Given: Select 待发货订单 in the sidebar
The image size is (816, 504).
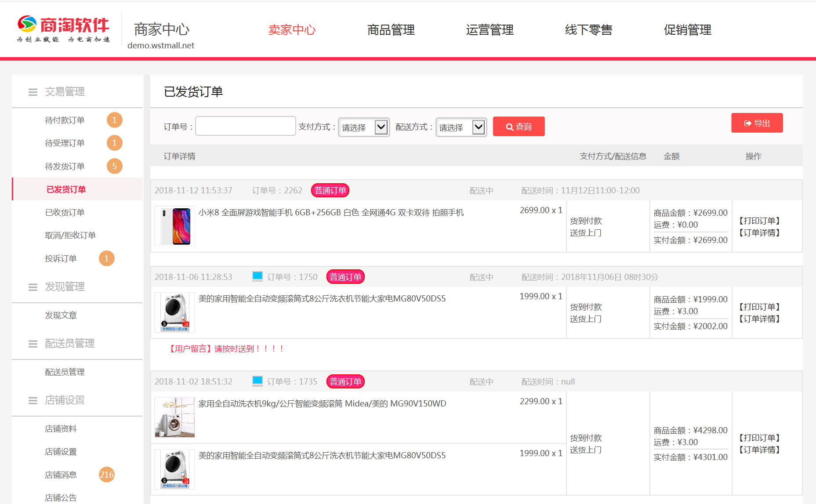Looking at the screenshot, I should (65, 166).
